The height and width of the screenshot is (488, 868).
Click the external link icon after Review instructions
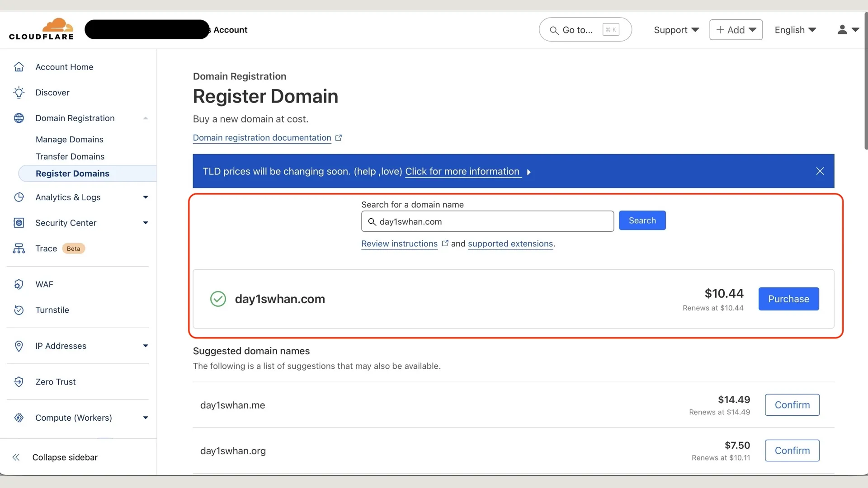coord(445,243)
